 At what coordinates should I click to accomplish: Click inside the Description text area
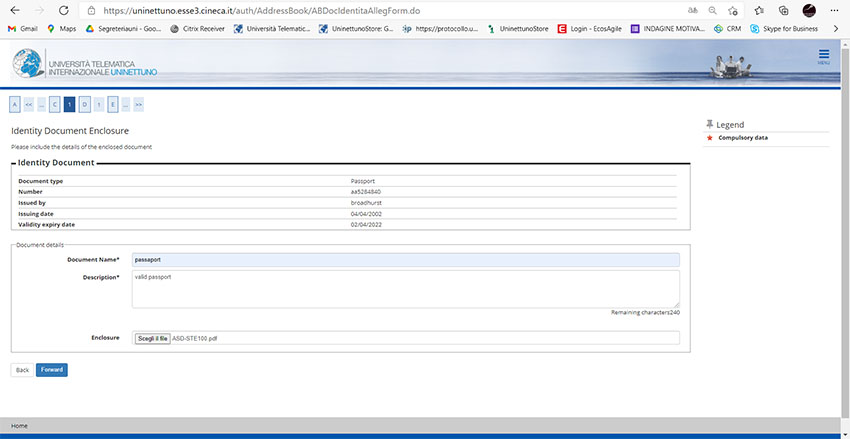click(x=405, y=288)
